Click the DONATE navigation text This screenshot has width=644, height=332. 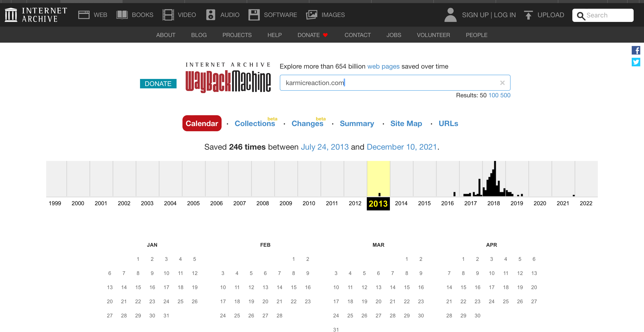(x=309, y=35)
